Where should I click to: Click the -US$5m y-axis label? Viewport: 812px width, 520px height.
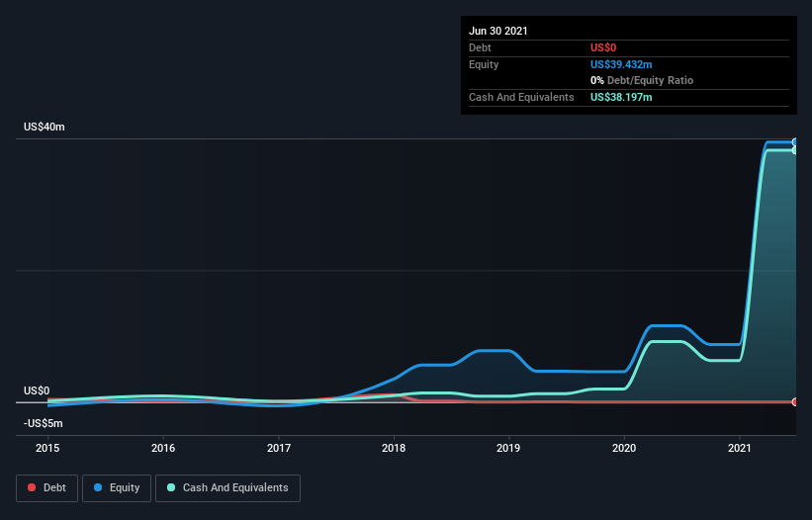pyautogui.click(x=43, y=423)
